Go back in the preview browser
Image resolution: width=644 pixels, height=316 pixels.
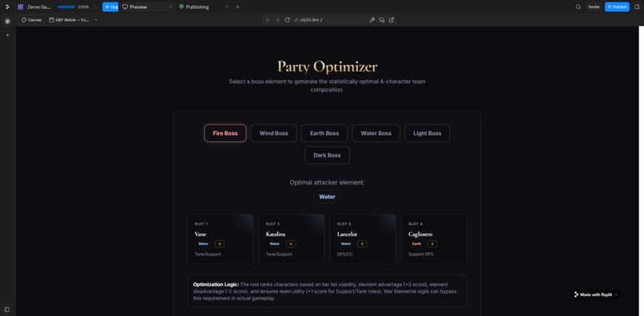click(x=268, y=20)
